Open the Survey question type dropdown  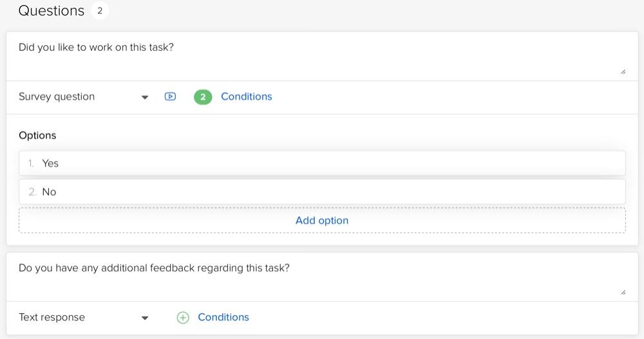click(83, 97)
